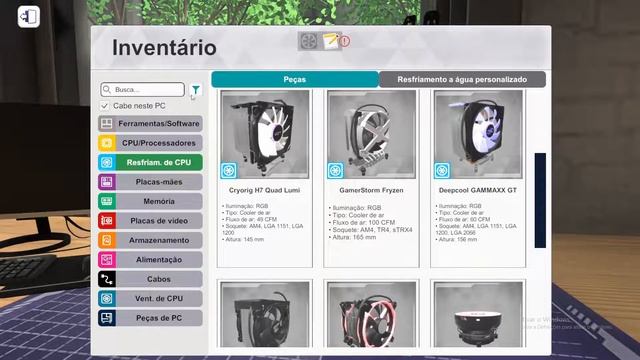This screenshot has width=640, height=360.
Task: Click 'Altura: 145 mm' spec text
Action: click(x=244, y=240)
